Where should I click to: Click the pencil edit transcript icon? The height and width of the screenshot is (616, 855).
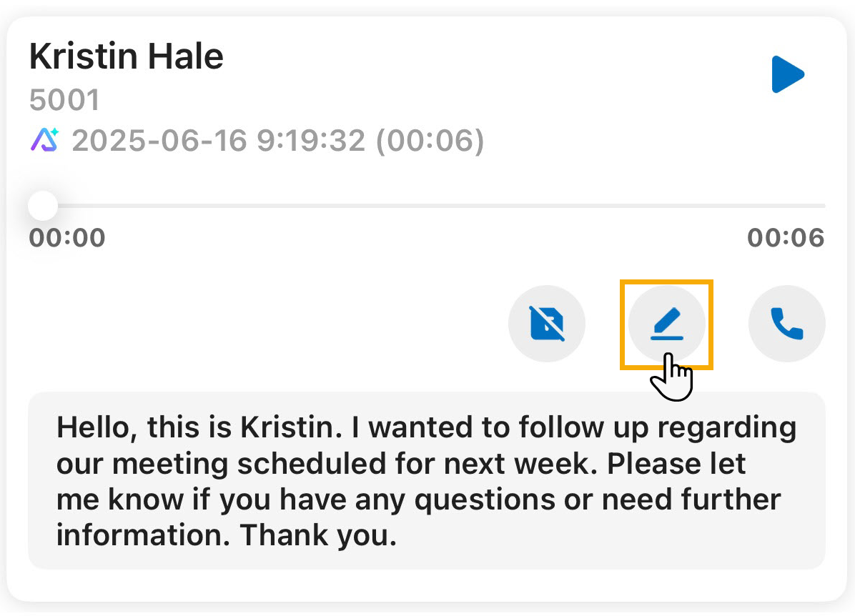coord(667,324)
